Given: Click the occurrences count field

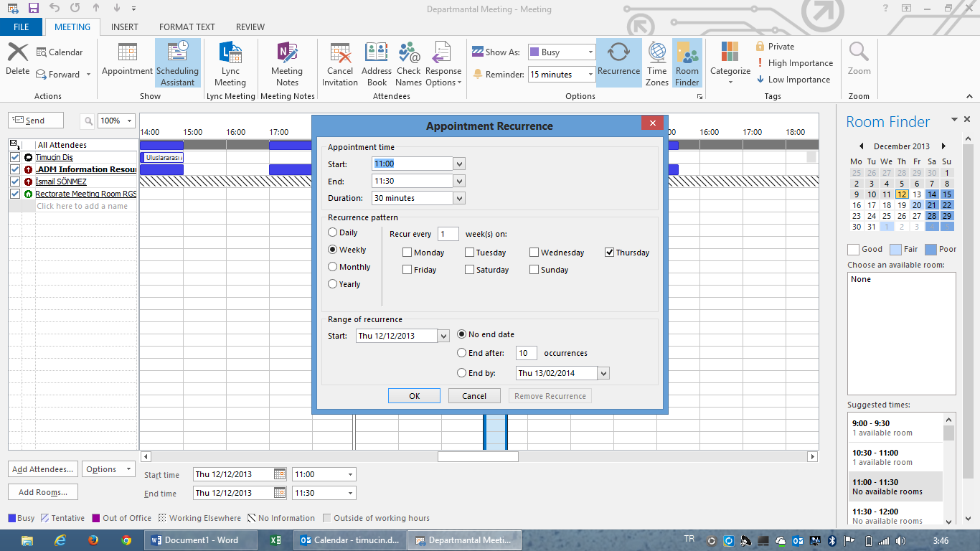Looking at the screenshot, I should click(527, 353).
